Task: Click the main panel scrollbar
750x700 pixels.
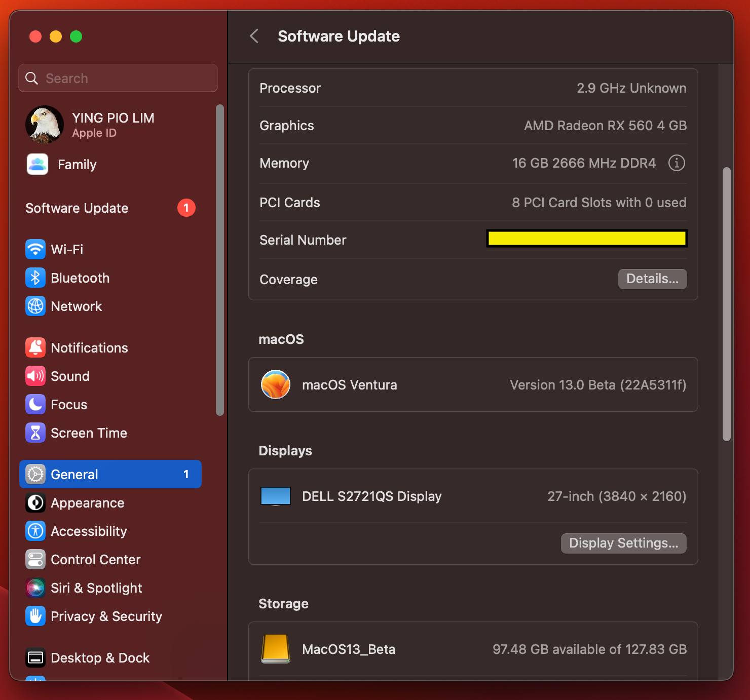Action: pos(726,304)
